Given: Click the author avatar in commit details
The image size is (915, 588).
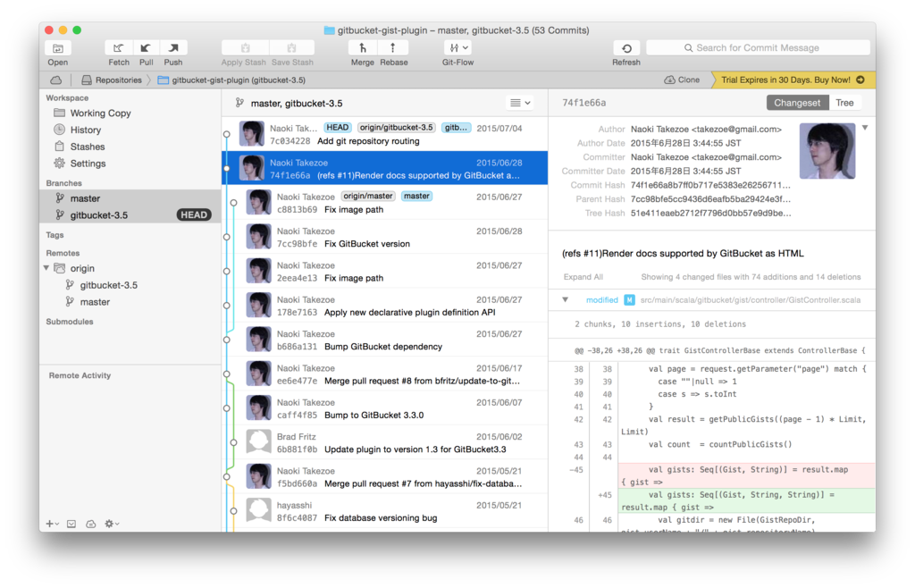Looking at the screenshot, I should tap(827, 150).
